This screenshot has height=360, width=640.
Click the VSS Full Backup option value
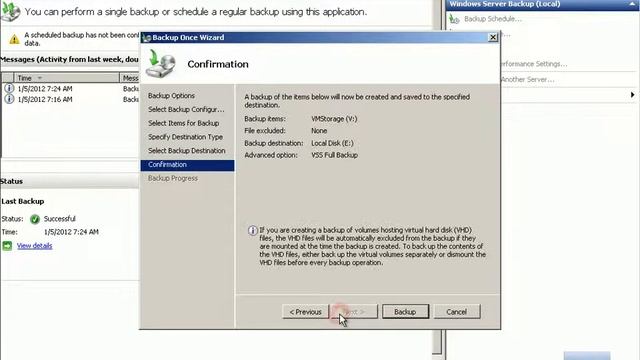tap(335, 155)
